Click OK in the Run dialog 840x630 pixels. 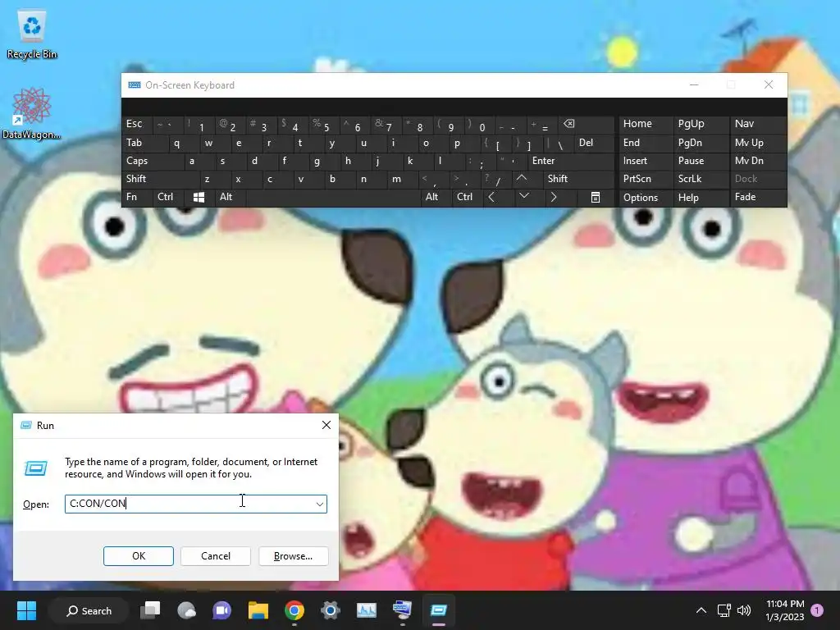pyautogui.click(x=138, y=556)
